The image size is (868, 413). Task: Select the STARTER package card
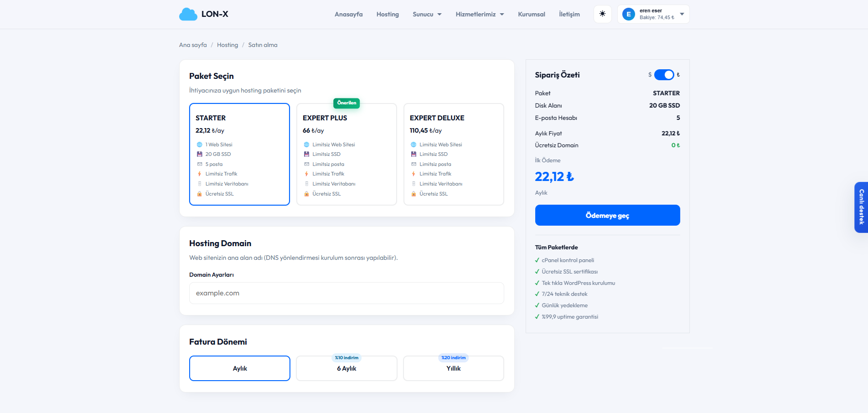239,154
